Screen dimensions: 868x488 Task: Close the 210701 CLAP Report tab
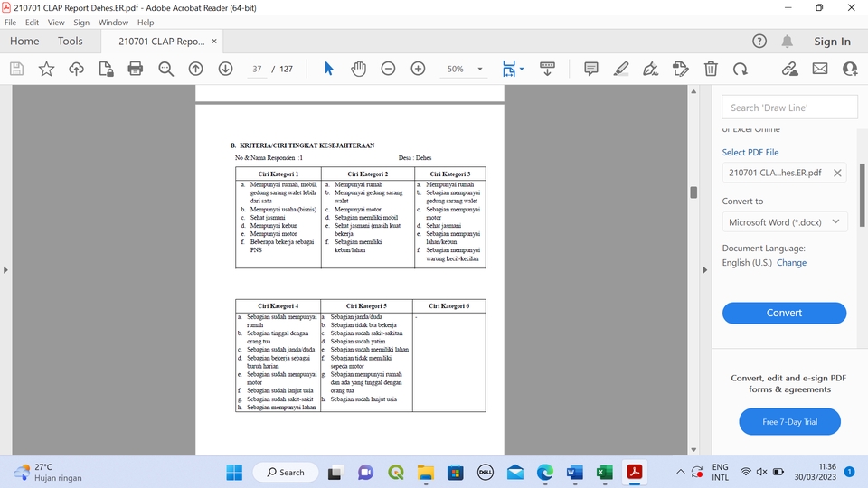click(x=214, y=41)
